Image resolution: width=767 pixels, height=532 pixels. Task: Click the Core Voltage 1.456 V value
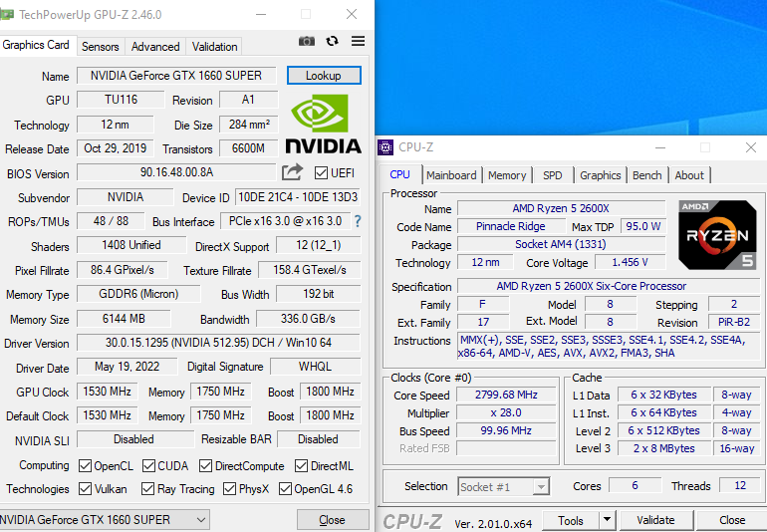tap(630, 262)
